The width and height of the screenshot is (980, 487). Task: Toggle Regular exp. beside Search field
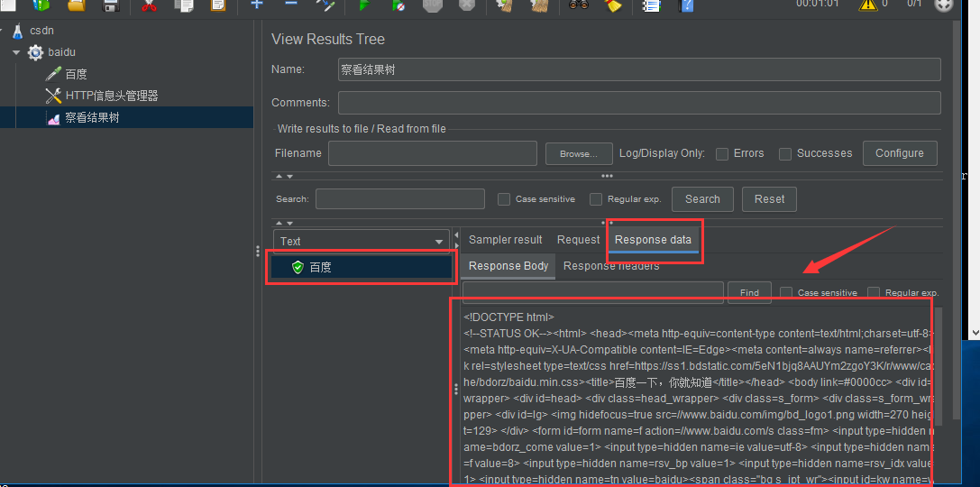(x=596, y=199)
